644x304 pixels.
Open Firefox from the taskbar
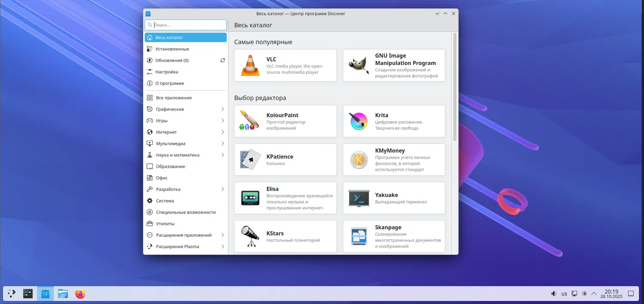click(x=80, y=294)
